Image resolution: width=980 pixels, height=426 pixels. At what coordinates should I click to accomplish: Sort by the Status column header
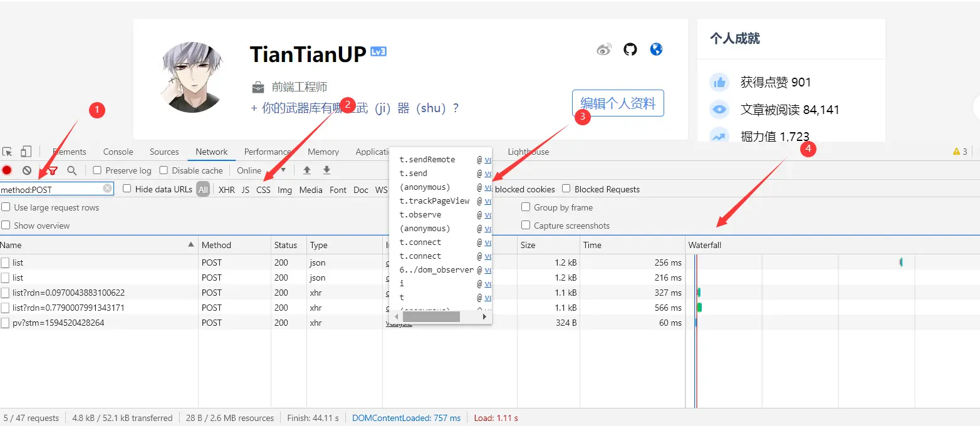(x=288, y=245)
